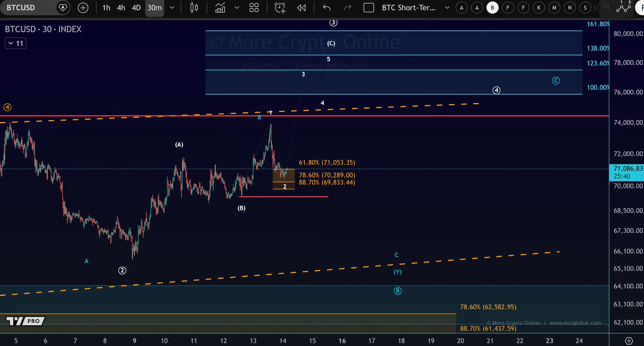Undo the last chart action
The height and width of the screenshot is (346, 644).
[327, 8]
